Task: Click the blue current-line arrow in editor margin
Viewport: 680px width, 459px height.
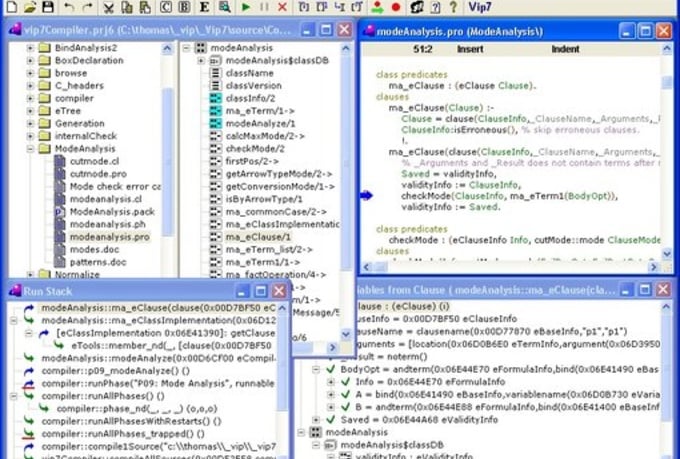Action: pyautogui.click(x=365, y=195)
